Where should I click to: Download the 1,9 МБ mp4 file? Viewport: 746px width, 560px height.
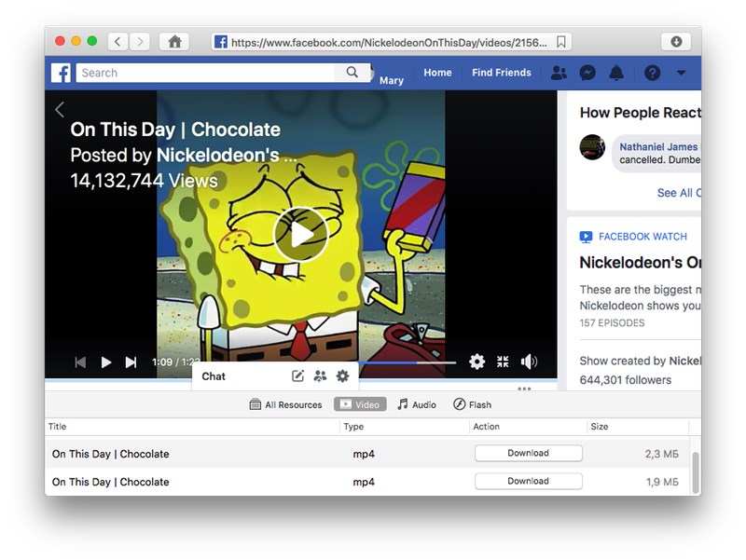click(x=528, y=481)
